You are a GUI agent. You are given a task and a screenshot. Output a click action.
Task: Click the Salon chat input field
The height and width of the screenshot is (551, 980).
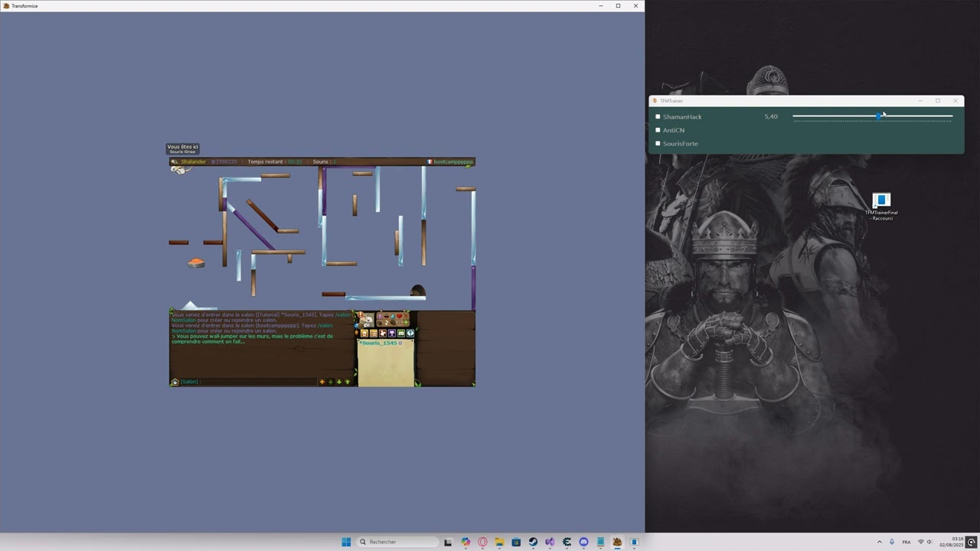tap(249, 382)
